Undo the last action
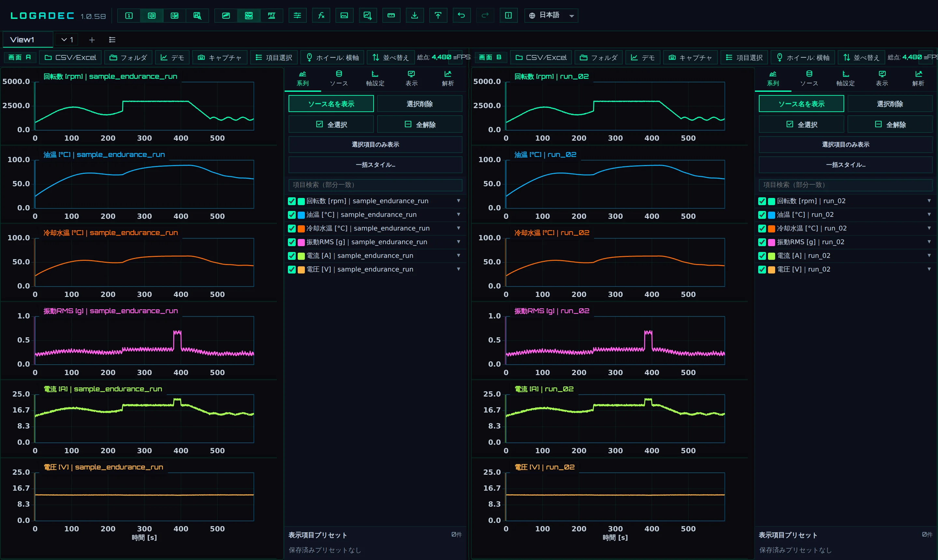Viewport: 938px width, 560px height. [x=461, y=16]
